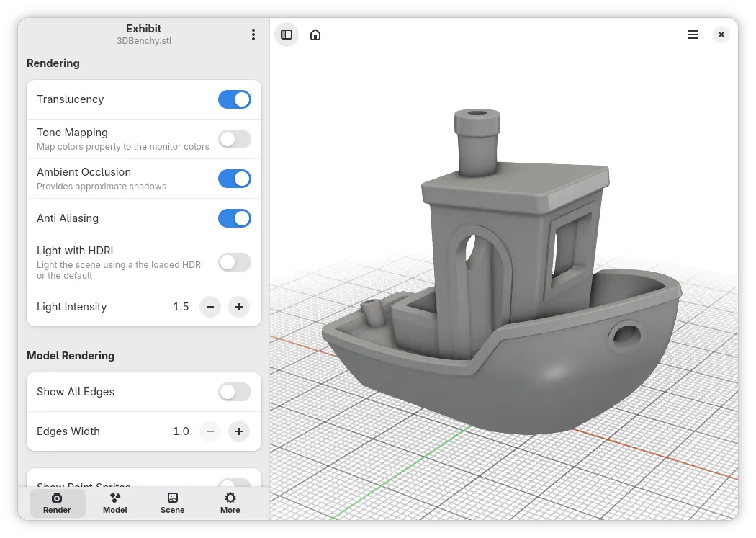Click the Light Intensity value 1.5
756x538 pixels.
tap(181, 307)
